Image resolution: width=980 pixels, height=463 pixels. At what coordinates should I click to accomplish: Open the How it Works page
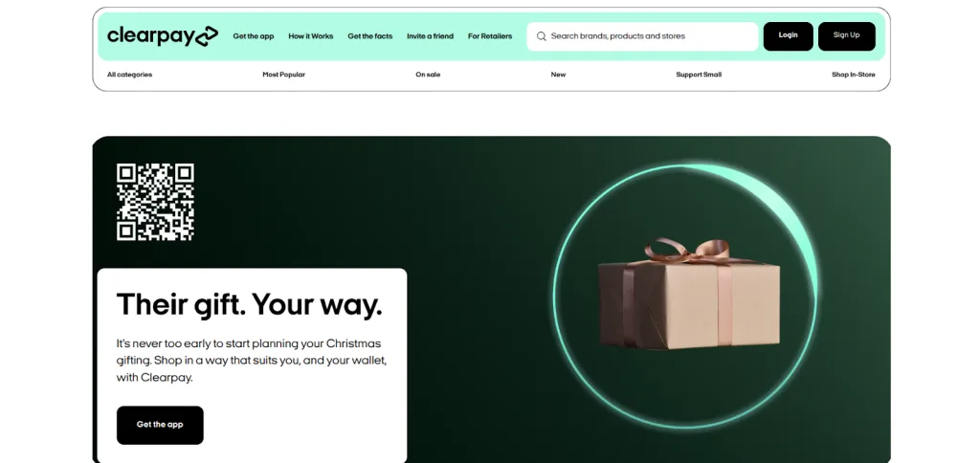pos(311,36)
